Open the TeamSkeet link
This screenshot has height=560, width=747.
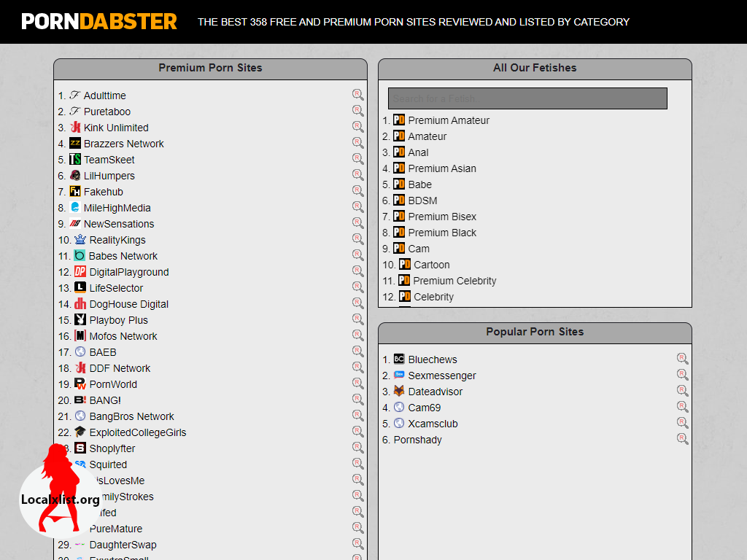(x=109, y=160)
